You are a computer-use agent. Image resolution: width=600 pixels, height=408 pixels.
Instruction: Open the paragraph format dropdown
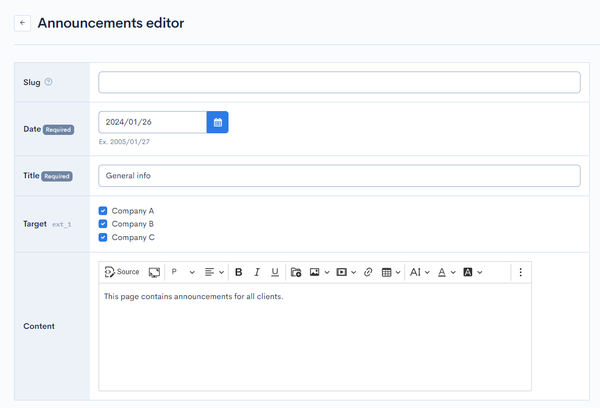click(183, 272)
